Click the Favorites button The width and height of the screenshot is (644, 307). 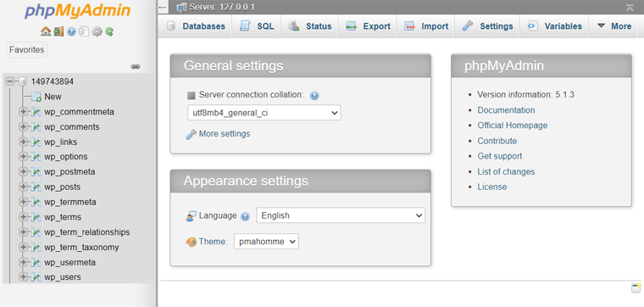tap(27, 50)
